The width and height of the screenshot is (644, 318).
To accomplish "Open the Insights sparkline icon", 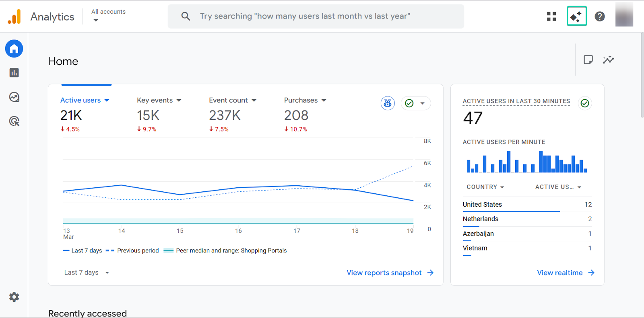I will coord(608,60).
